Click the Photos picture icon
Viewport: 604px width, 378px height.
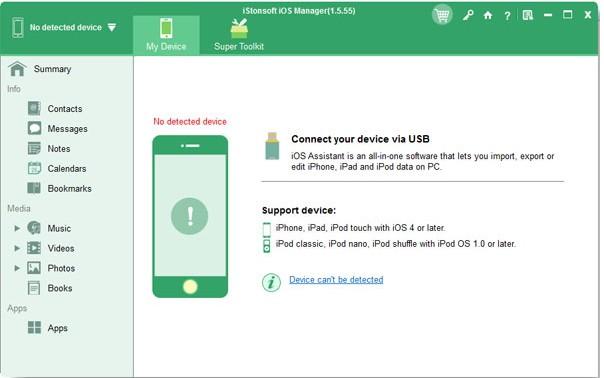[x=34, y=268]
